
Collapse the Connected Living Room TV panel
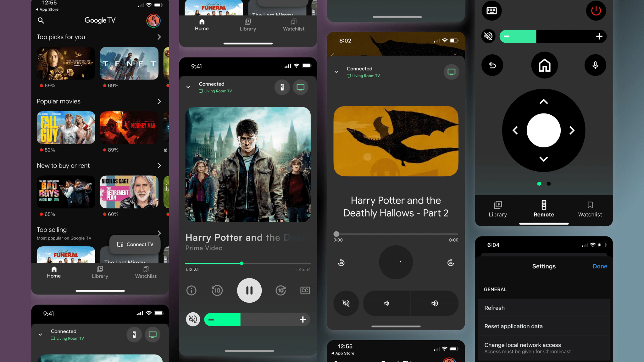point(188,87)
